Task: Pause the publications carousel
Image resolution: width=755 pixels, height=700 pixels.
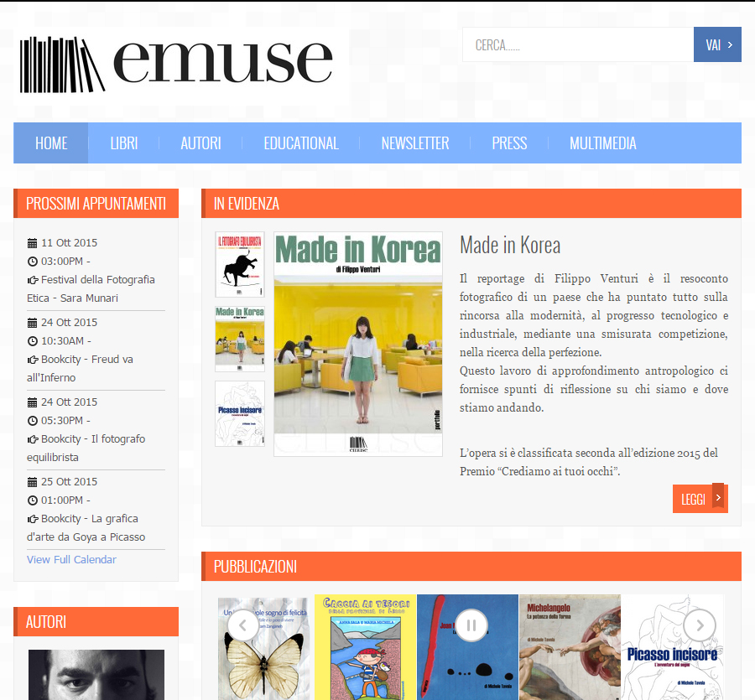Action: (471, 625)
